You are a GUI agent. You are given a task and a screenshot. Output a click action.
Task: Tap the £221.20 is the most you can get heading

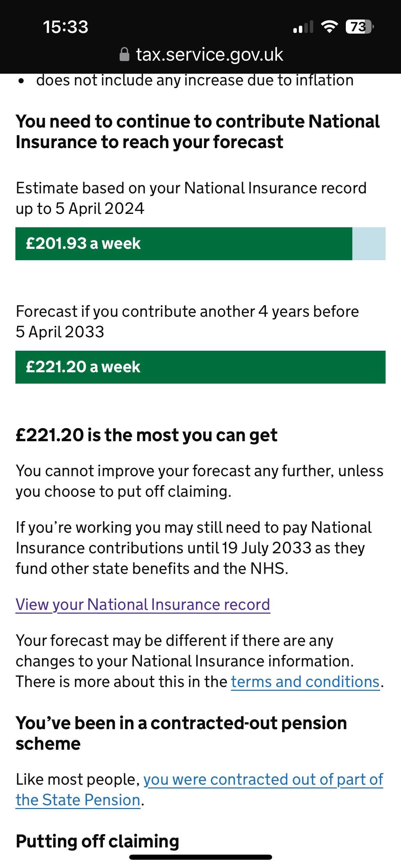[x=147, y=435]
